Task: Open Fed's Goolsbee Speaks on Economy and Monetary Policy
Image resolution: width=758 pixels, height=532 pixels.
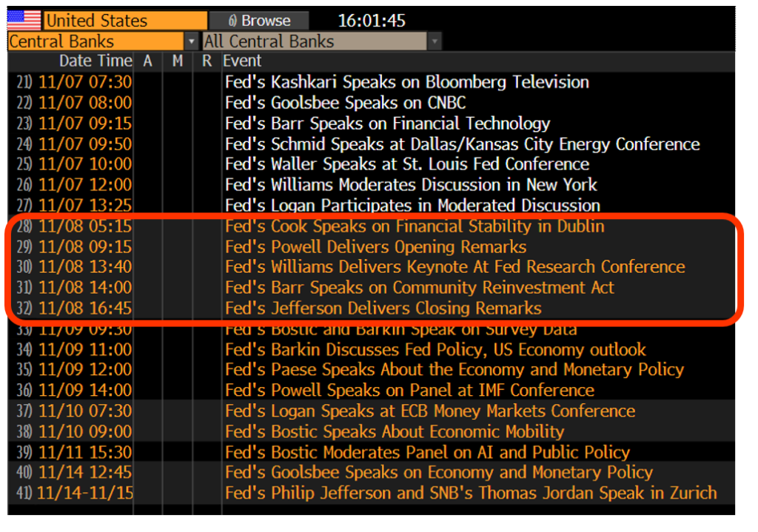Action: pyautogui.click(x=439, y=472)
